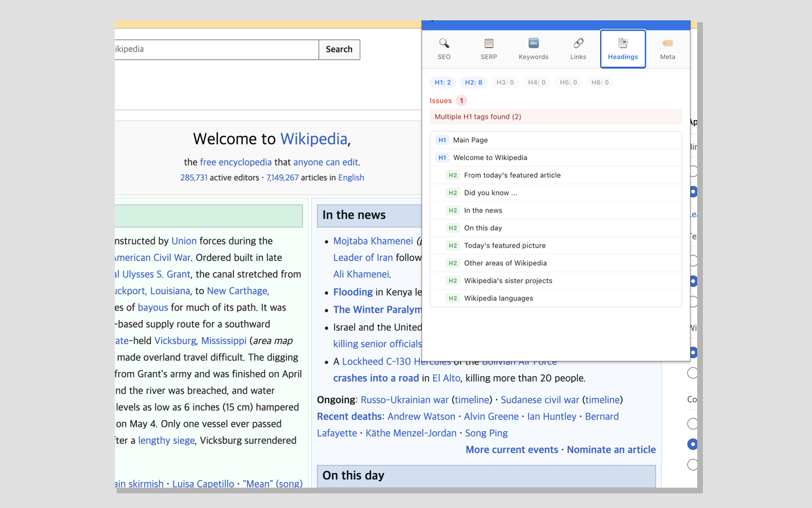The image size is (812, 508).
Task: Select the H2 'Did you know ...' row
Action: 556,192
